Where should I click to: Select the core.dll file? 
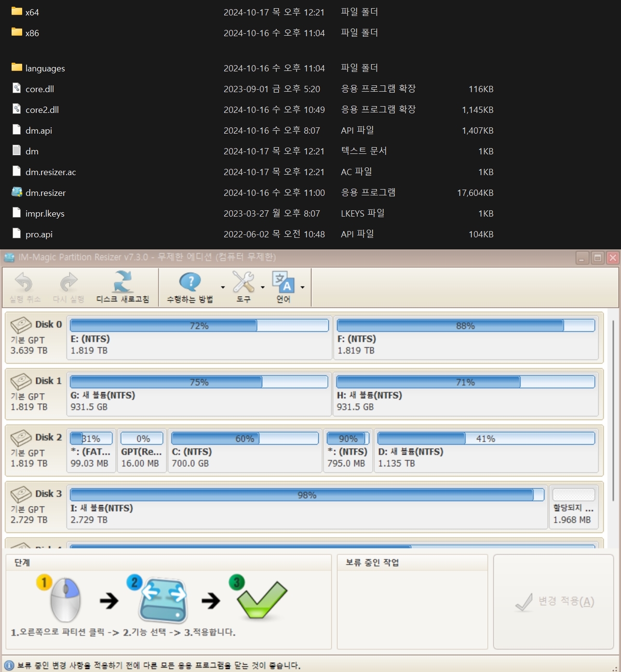40,89
